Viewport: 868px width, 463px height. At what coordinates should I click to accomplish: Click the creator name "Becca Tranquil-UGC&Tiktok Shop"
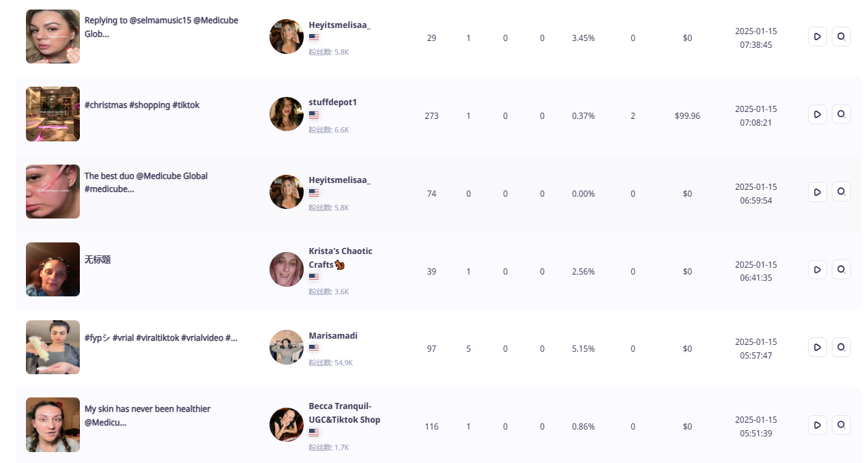[x=344, y=412]
